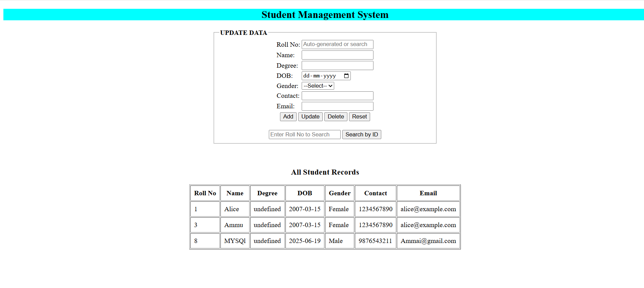Click the Delete button
The width and height of the screenshot is (644, 288).
pos(336,117)
